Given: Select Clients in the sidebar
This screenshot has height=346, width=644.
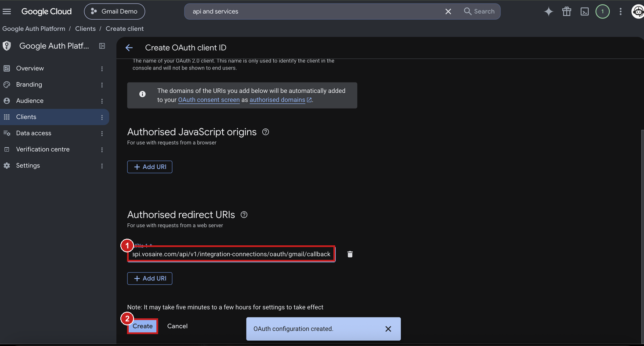Looking at the screenshot, I should [x=54, y=117].
